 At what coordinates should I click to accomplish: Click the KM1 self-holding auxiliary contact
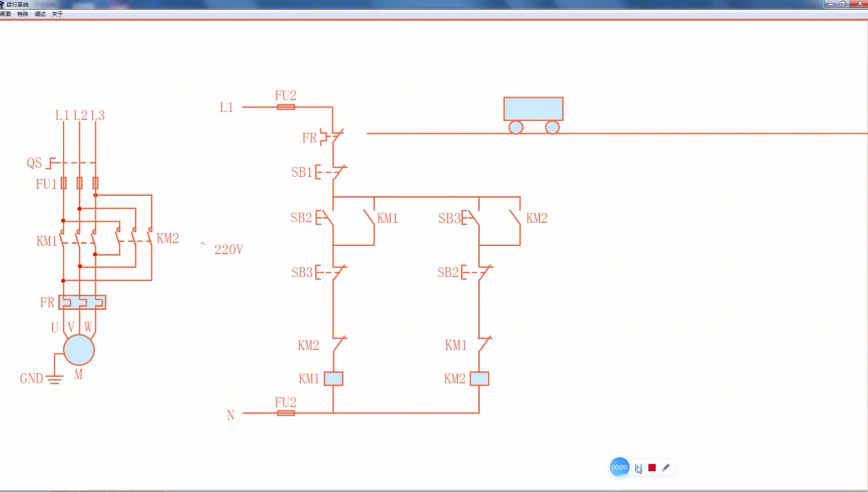point(369,218)
